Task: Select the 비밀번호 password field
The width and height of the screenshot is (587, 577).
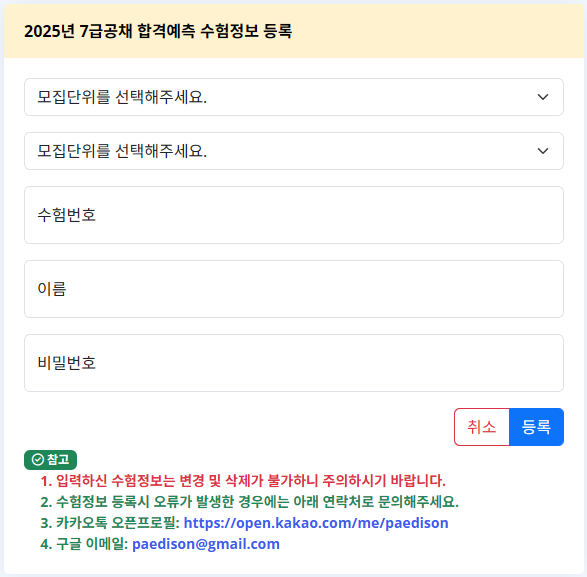Action: click(x=294, y=363)
